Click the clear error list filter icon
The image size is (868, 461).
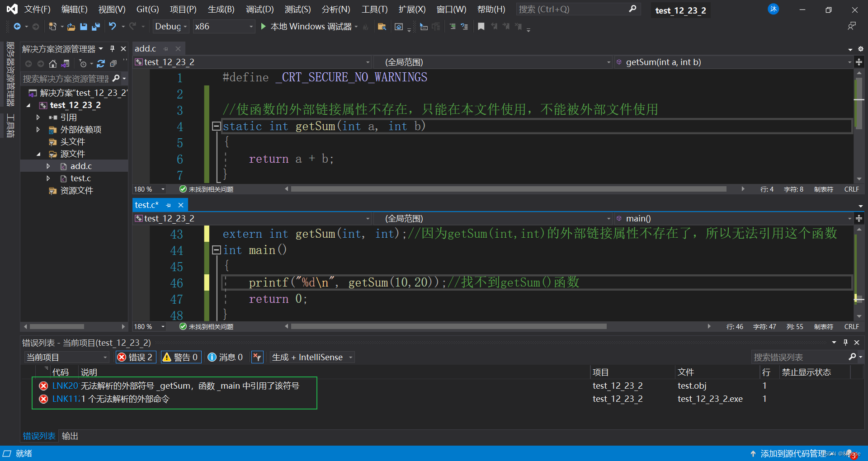click(x=257, y=357)
